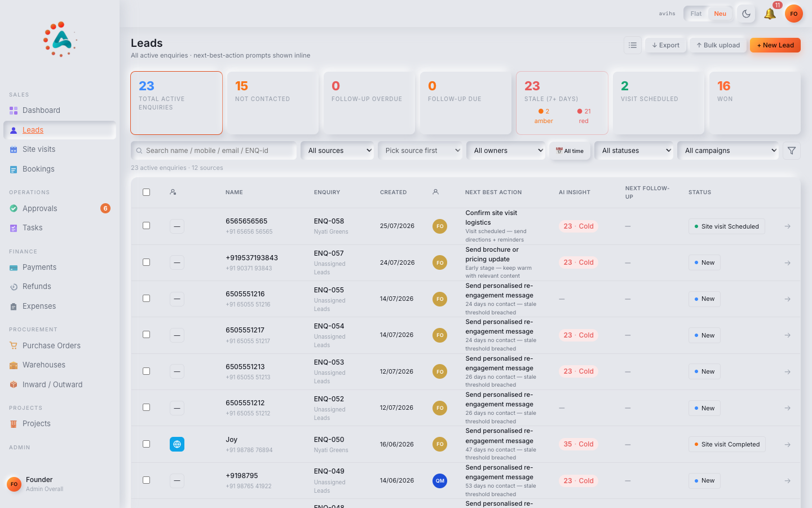Click the Inward / Outward box icon
The width and height of the screenshot is (812, 508).
(14, 385)
